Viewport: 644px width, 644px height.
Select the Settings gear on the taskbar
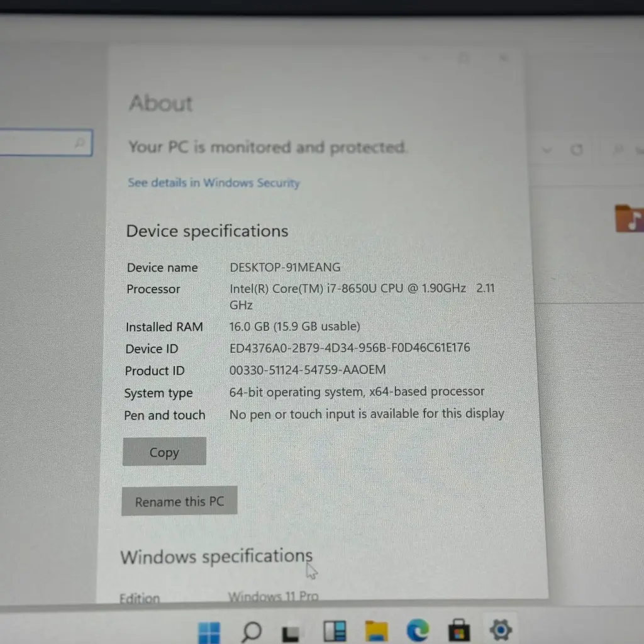[x=500, y=629]
